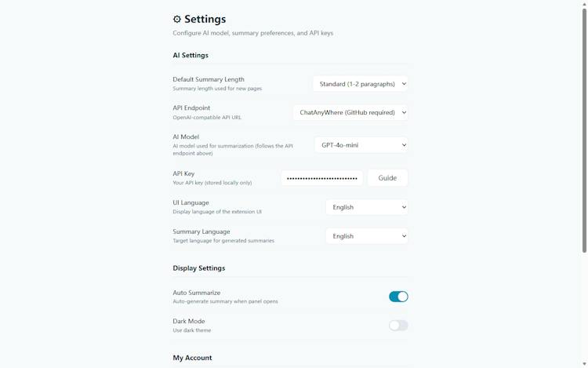This screenshot has height=368, width=588.
Task: Click the scrollbar down arrow
Action: pos(584,363)
